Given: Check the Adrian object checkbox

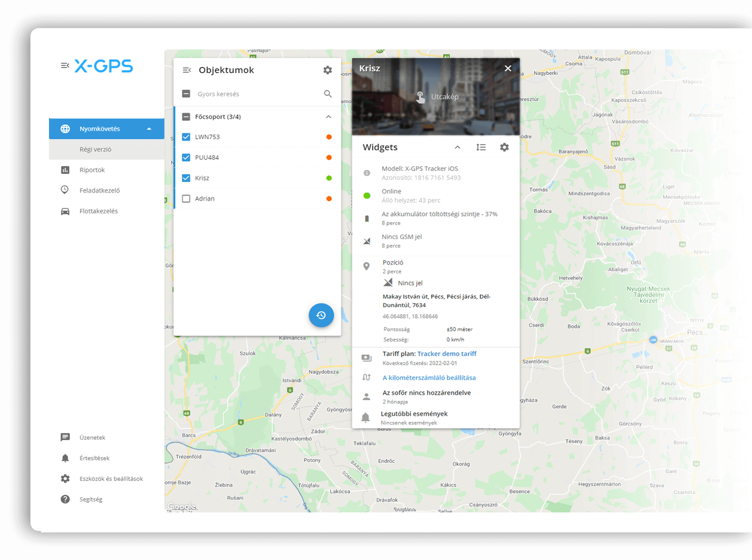Looking at the screenshot, I should coord(186,199).
